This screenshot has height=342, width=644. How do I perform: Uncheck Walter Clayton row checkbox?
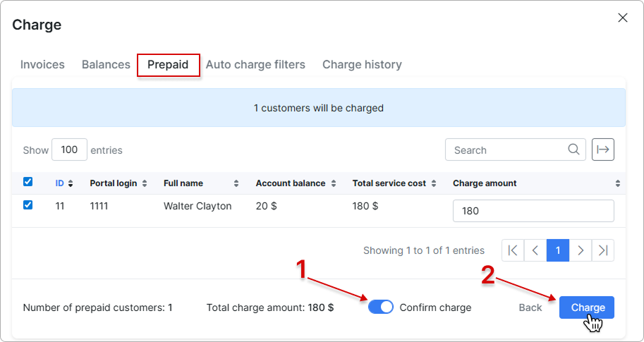(x=28, y=205)
